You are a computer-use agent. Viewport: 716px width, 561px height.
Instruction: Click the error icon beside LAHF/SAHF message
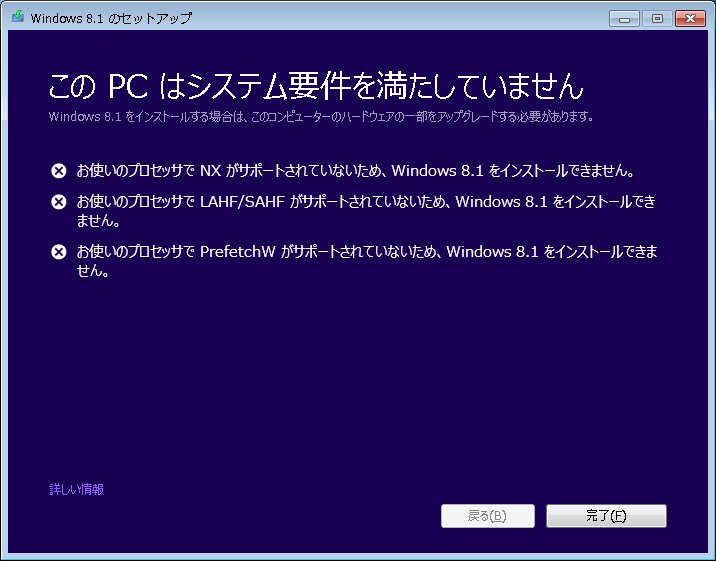[58, 202]
